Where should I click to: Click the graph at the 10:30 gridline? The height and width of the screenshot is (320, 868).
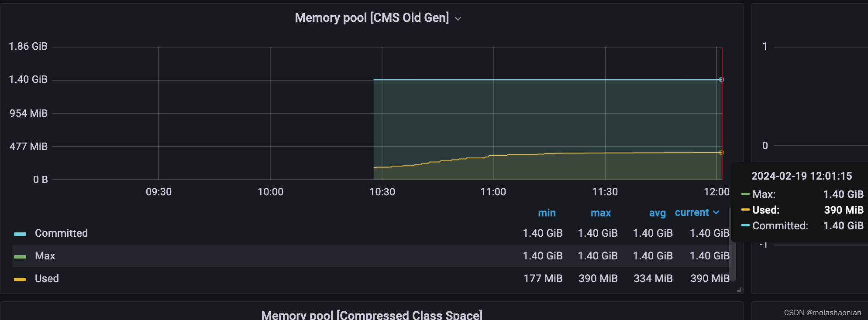382,113
